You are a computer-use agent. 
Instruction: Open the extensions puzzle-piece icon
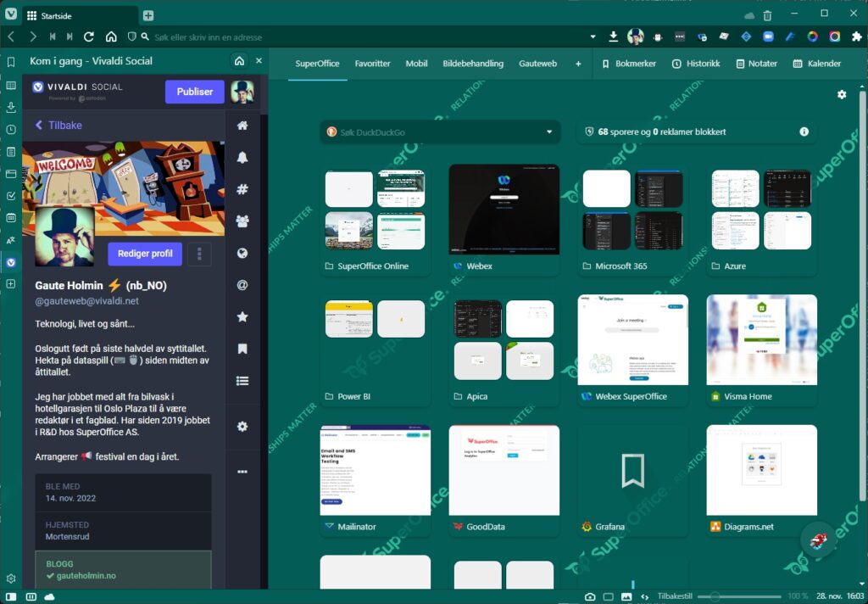[x=856, y=37]
